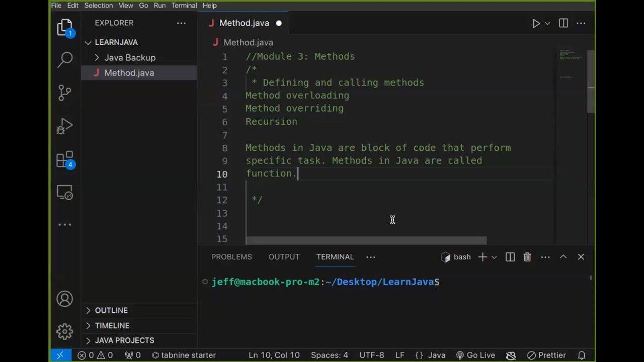This screenshot has height=362, width=644.
Task: Open the Explorer view in activity bar
Action: 64,28
